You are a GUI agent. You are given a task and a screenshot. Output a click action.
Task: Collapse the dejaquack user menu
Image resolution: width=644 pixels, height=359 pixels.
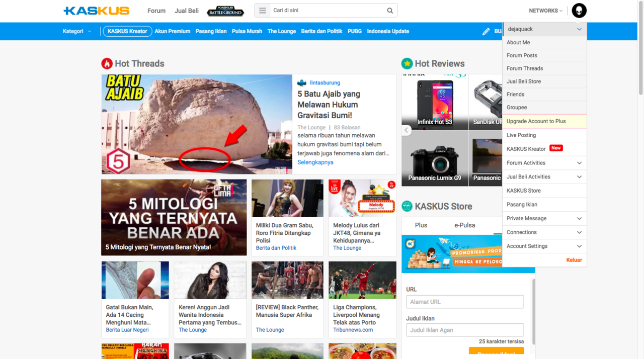point(579,29)
